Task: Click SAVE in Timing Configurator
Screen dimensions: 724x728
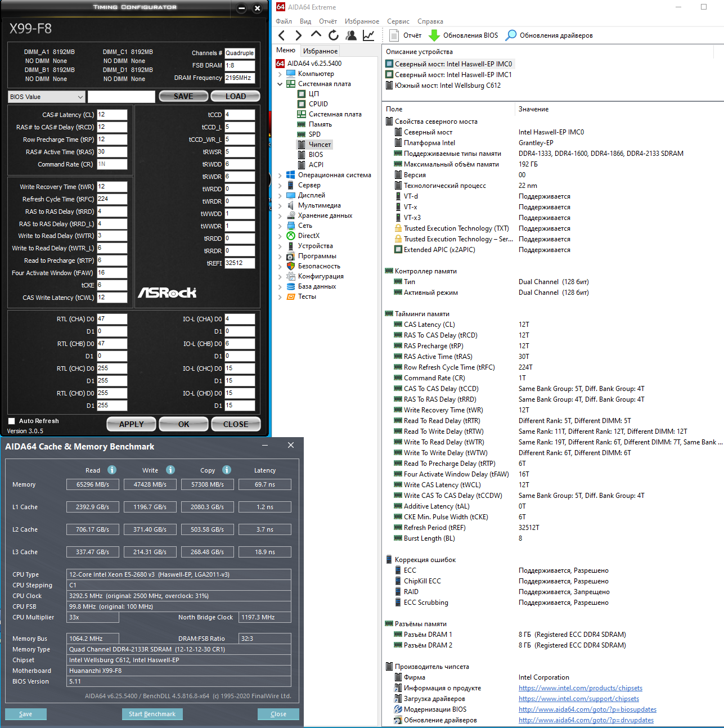Action: (x=183, y=96)
